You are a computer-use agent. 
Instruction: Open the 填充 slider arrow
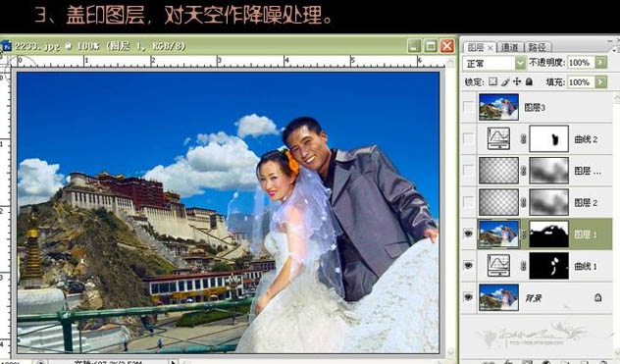click(601, 81)
